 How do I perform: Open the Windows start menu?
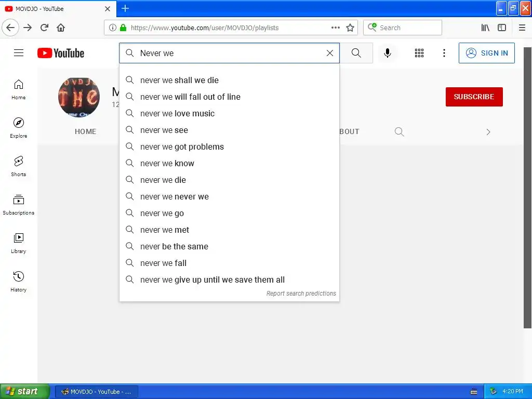[25, 391]
